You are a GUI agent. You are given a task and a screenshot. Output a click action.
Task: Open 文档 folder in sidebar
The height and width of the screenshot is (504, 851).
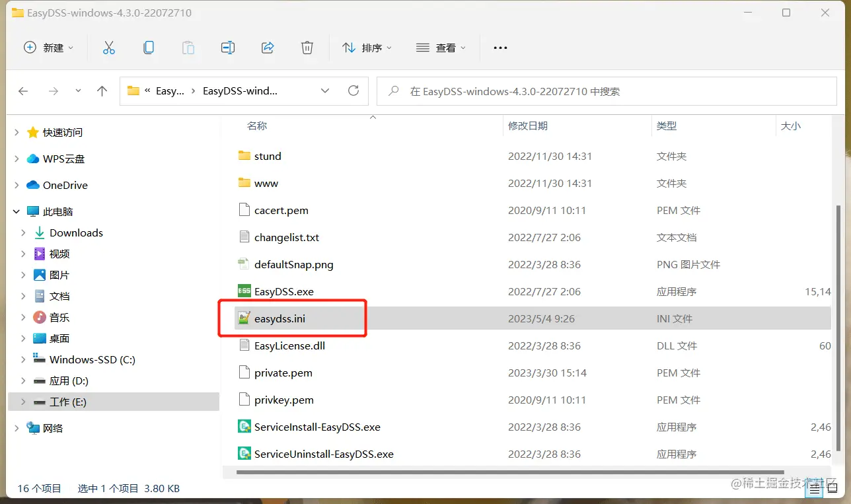pos(59,296)
